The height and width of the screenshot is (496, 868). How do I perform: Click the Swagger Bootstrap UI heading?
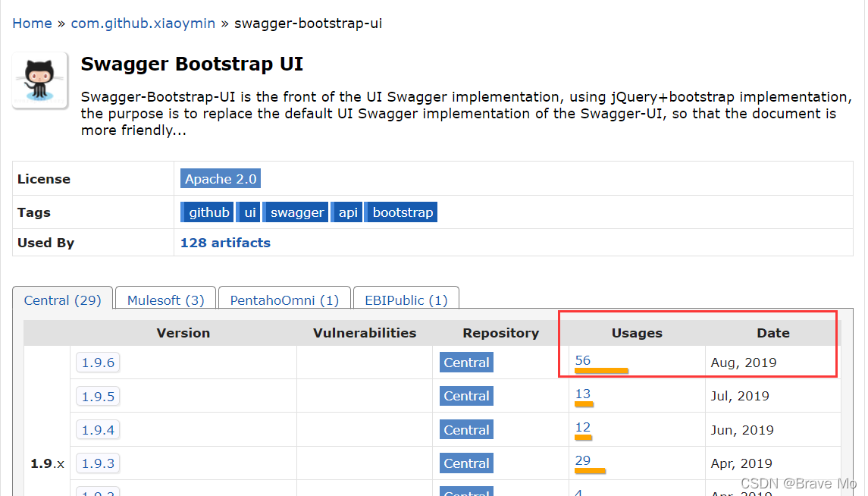(x=192, y=64)
